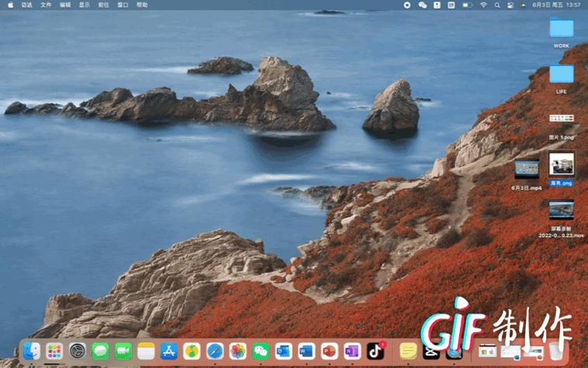Open the Wi-Fi status menu
The height and width of the screenshot is (368, 588).
[x=483, y=5]
